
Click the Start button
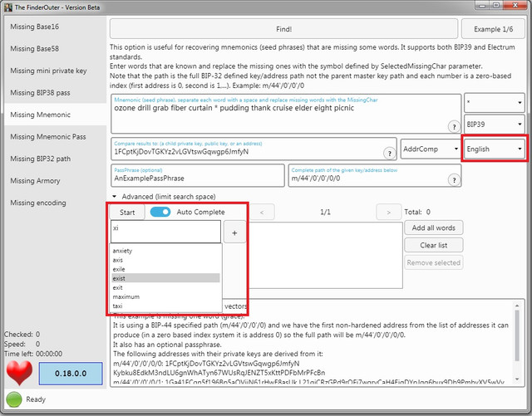pos(127,213)
